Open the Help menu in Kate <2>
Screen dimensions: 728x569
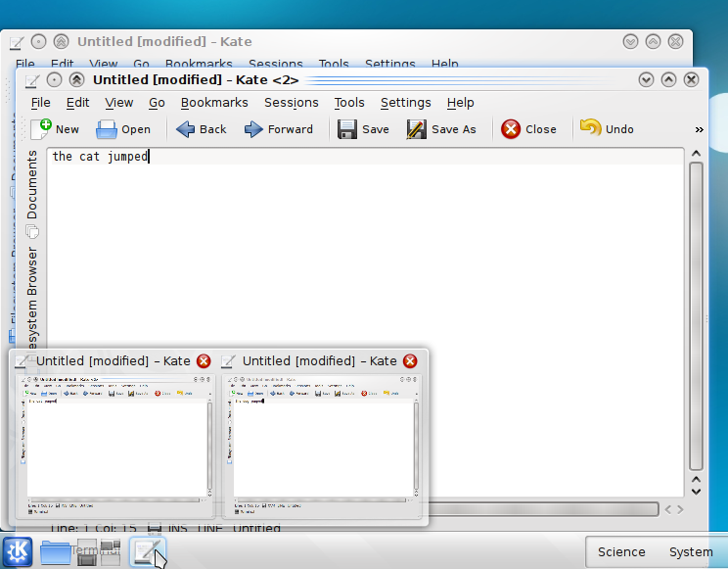(x=461, y=102)
